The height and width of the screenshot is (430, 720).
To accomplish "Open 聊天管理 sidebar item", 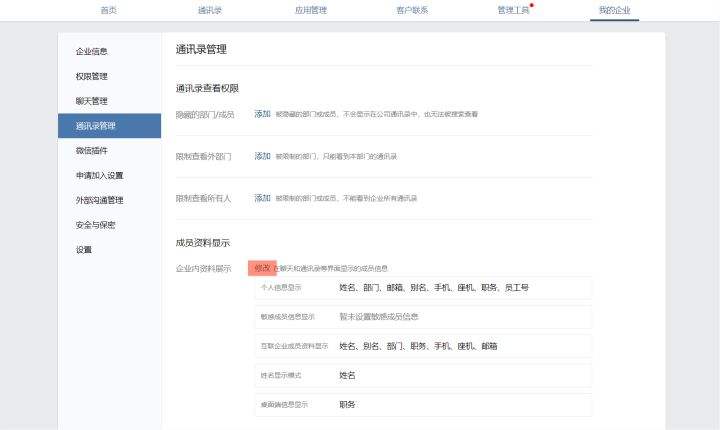I will pos(92,101).
